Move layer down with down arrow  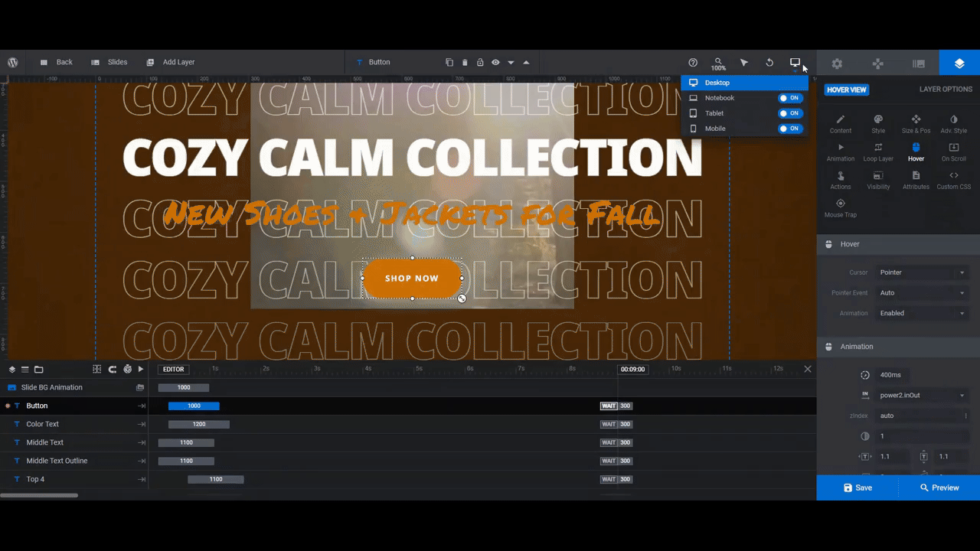[511, 62]
